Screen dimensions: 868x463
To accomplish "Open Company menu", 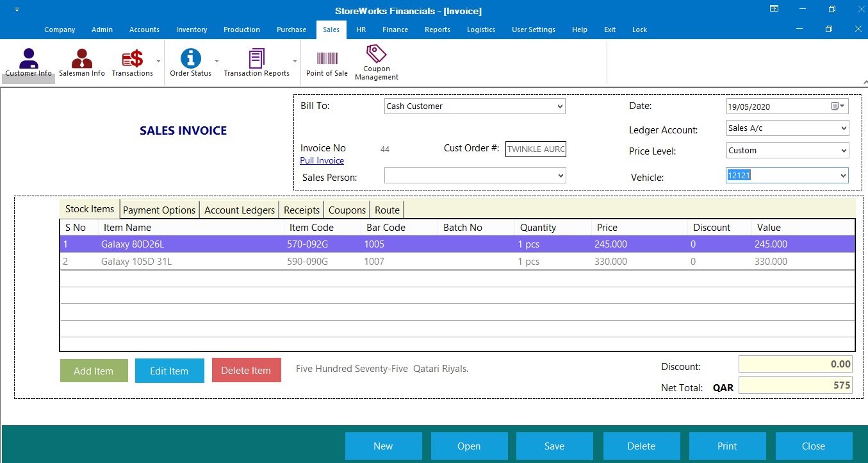I will pos(60,29).
